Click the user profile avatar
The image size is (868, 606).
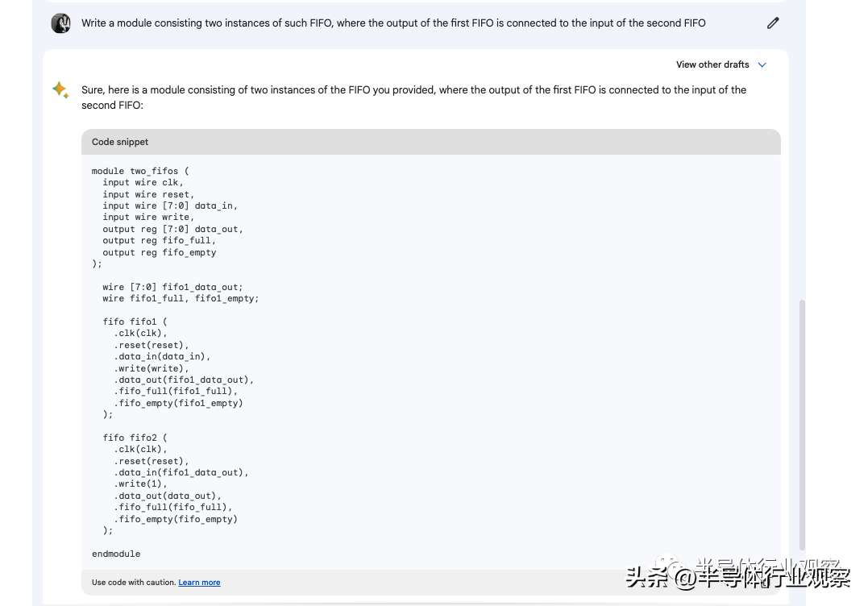[60, 23]
